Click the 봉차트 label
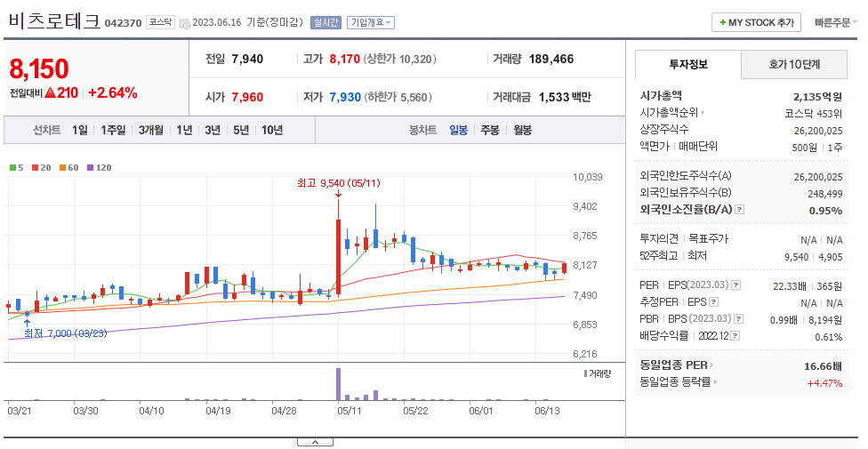 423,130
